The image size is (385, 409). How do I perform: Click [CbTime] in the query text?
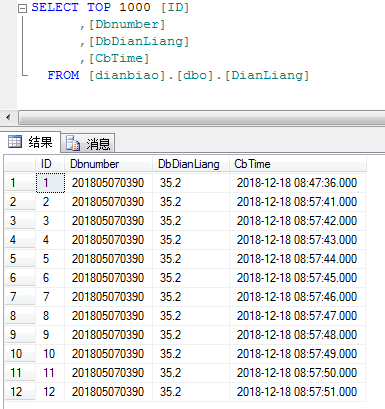click(x=119, y=58)
